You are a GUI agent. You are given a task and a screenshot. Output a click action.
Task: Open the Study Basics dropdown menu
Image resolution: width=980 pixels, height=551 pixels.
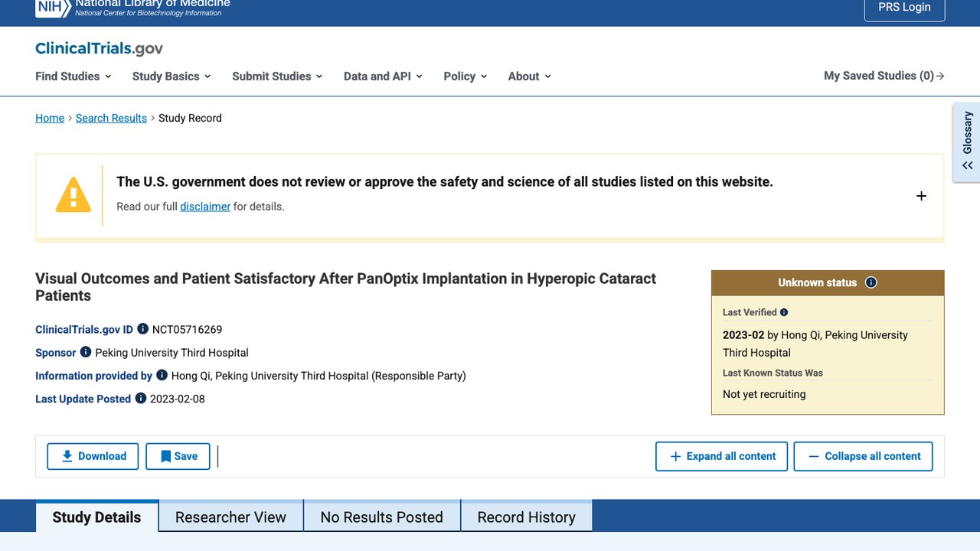(171, 76)
